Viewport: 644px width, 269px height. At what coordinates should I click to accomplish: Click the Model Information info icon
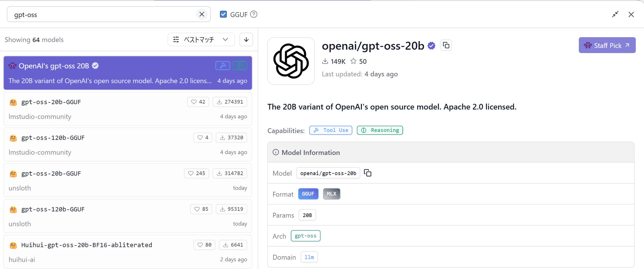[276, 152]
